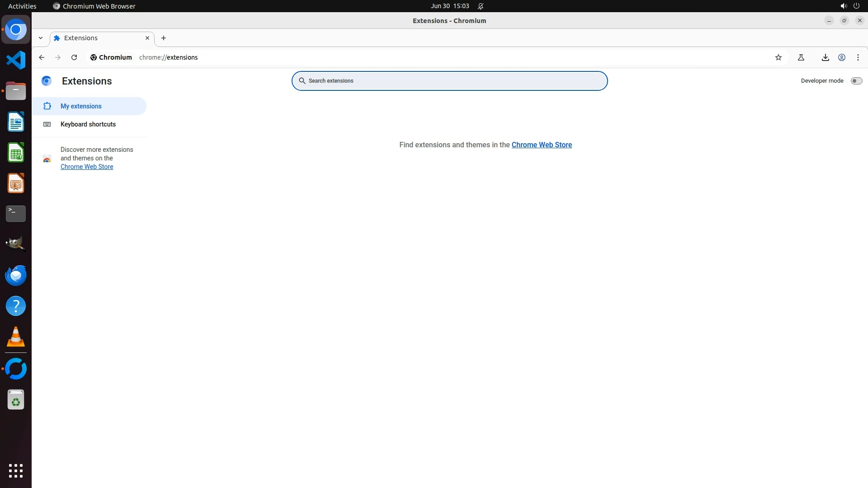Open the Downloads toolbar icon
Screen dimensions: 868x488
[825, 57]
